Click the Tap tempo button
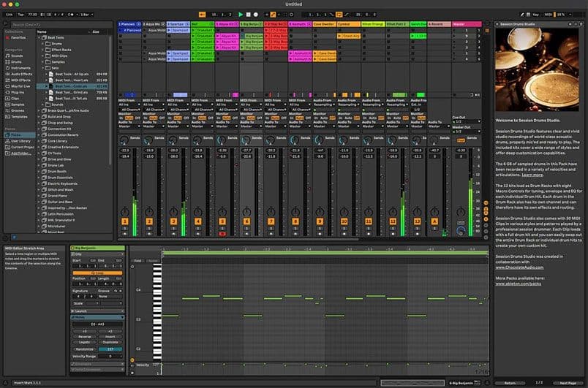The width and height of the screenshot is (588, 388). pos(21,15)
